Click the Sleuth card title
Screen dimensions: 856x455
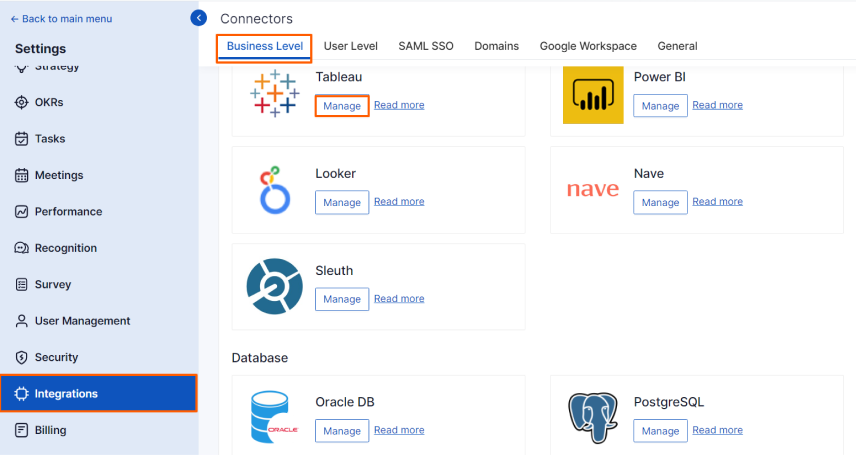coord(334,270)
